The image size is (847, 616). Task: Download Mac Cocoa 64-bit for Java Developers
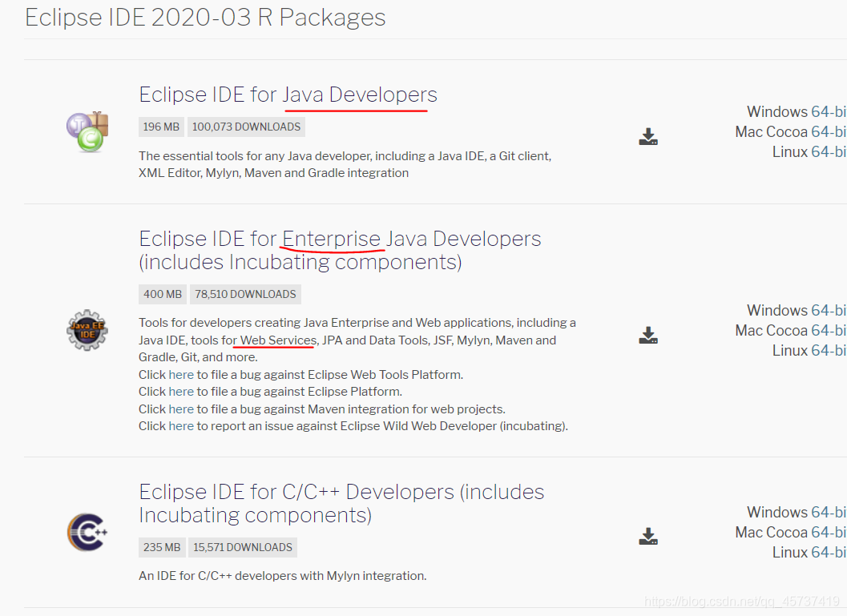(829, 131)
